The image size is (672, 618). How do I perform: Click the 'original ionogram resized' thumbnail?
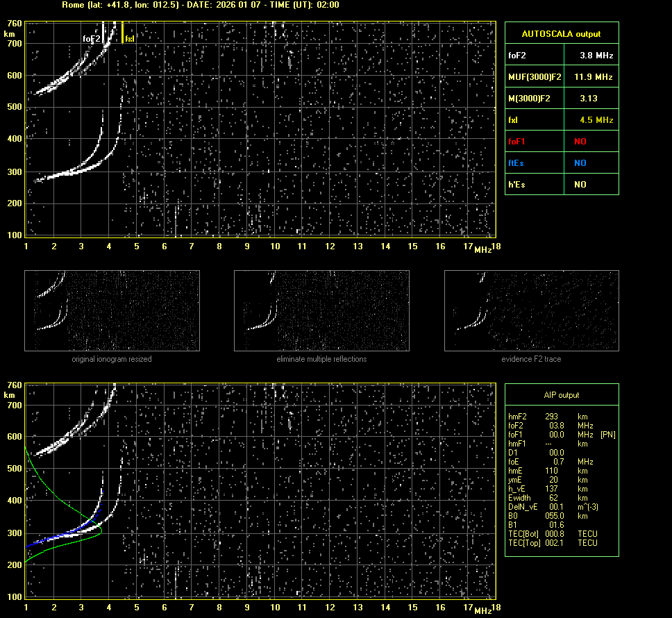[112, 310]
